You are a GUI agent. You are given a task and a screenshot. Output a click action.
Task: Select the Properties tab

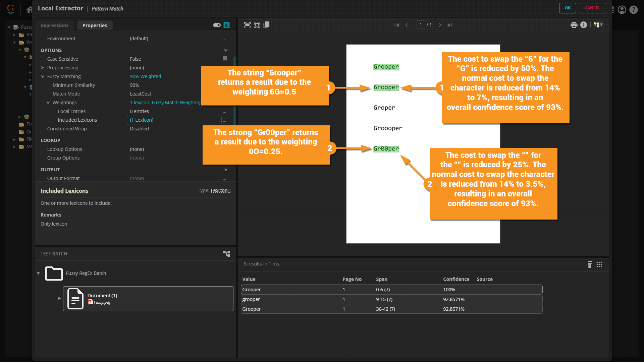[95, 25]
